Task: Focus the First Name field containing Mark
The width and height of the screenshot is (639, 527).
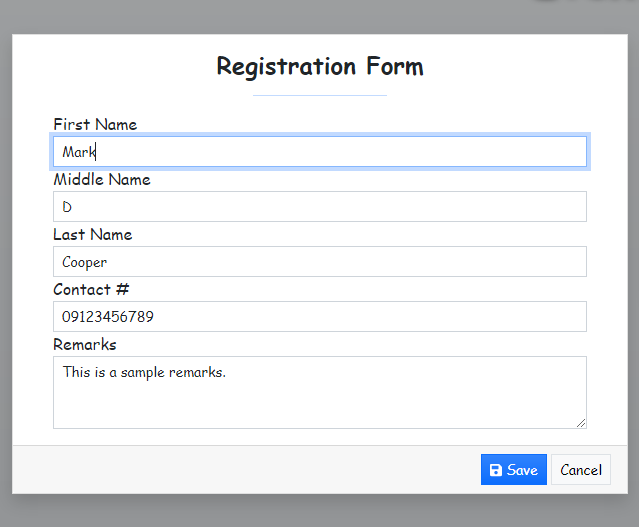Action: coord(320,152)
